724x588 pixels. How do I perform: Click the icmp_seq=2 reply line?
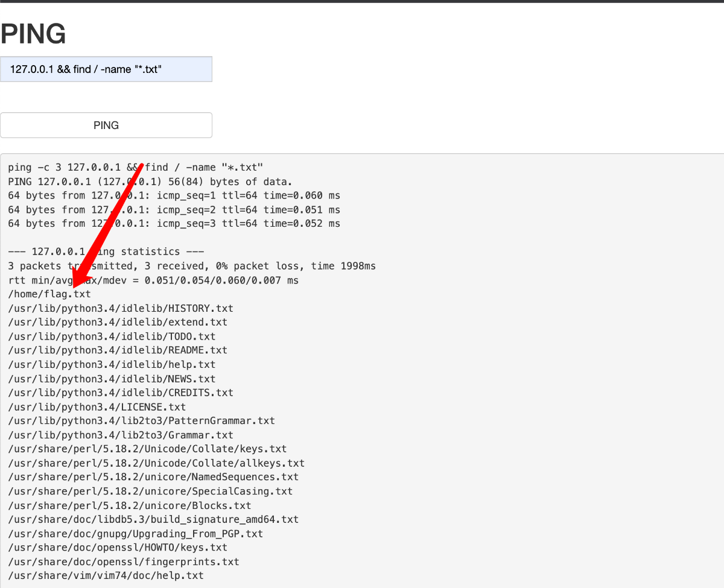tap(174, 210)
